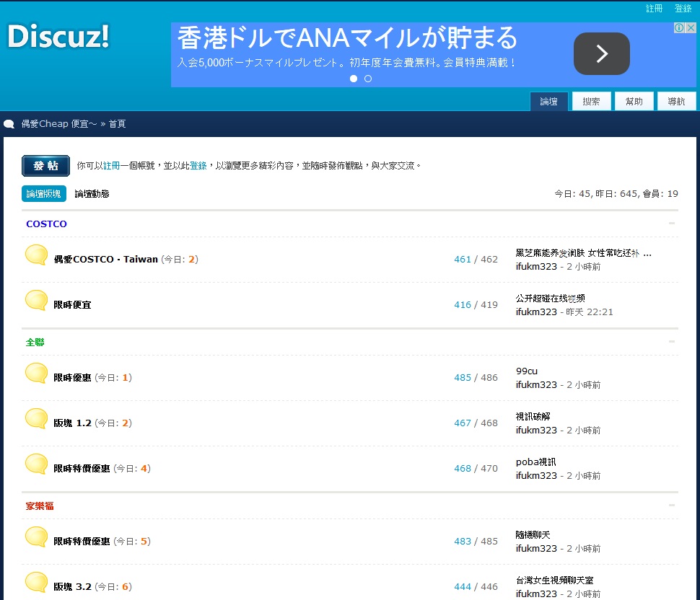This screenshot has height=600, width=700.
Task: Click forum icon beside 偶愛COSTCO - Taiwan
Action: click(x=36, y=255)
